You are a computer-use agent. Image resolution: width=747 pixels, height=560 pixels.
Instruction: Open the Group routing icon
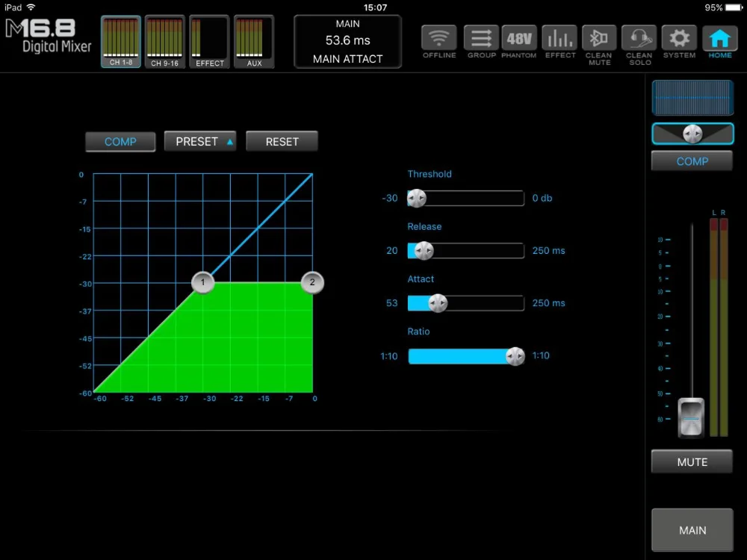click(x=481, y=38)
